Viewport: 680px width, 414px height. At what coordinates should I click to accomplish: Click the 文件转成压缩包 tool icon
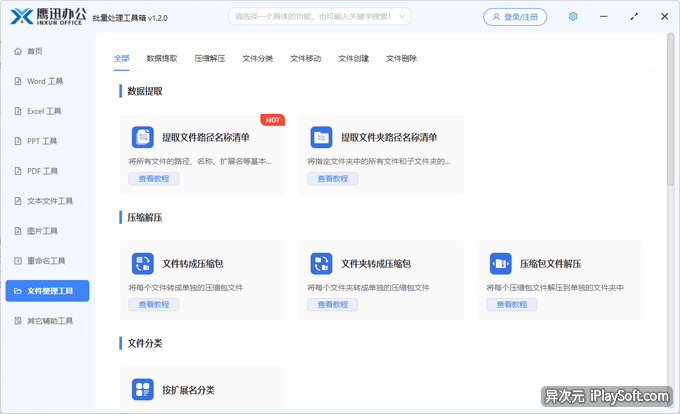(143, 264)
